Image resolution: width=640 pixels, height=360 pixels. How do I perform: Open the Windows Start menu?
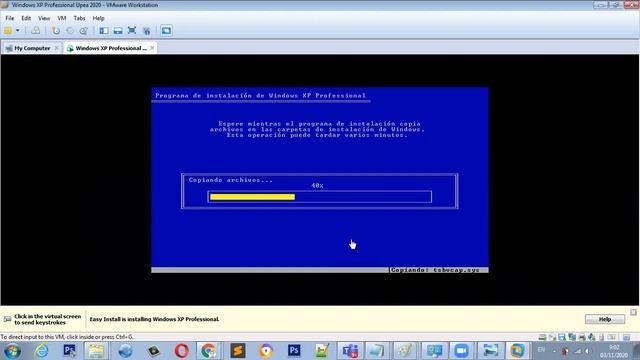coord(12,351)
